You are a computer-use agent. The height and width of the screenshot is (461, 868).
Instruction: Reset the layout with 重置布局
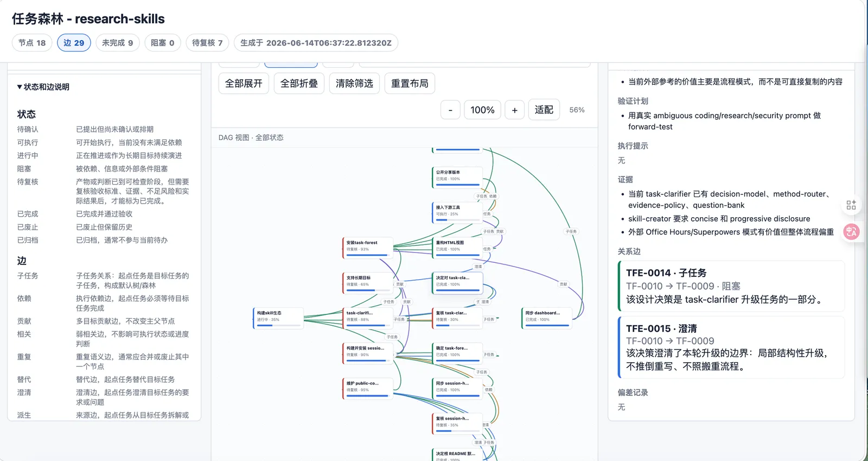(410, 84)
